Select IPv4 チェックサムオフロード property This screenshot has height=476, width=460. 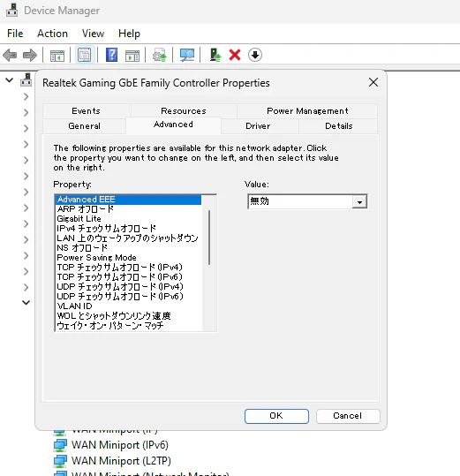coord(129,229)
